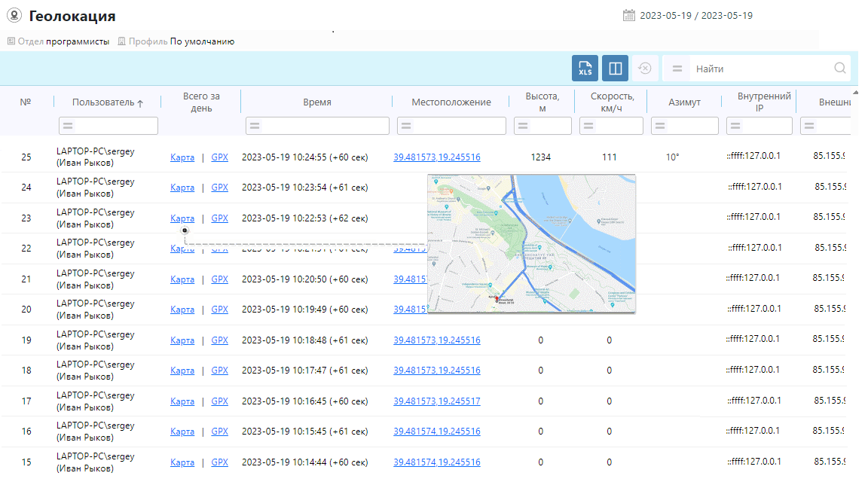Click the map preview thumbnail
Image resolution: width=868 pixels, height=485 pixels.
pos(531,243)
